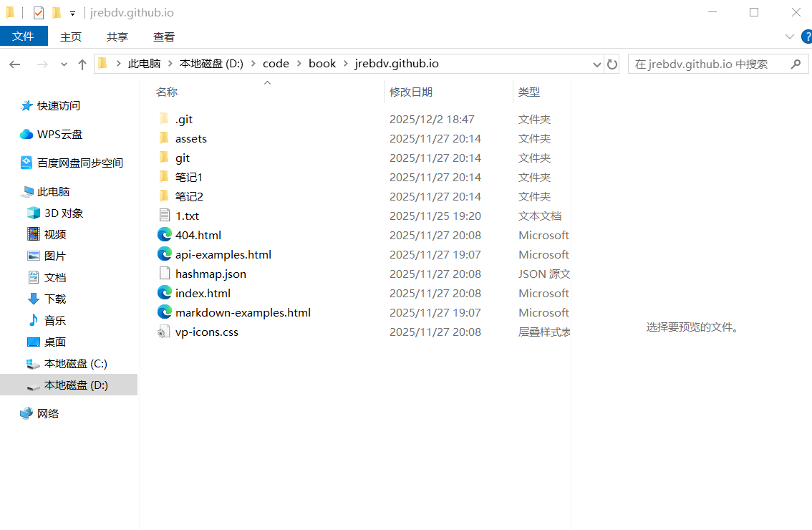Open recent locations dropdown arrow

click(x=64, y=64)
